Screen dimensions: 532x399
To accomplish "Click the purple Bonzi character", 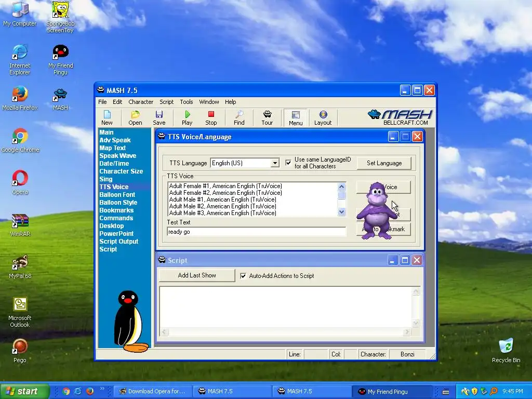I will (376, 211).
